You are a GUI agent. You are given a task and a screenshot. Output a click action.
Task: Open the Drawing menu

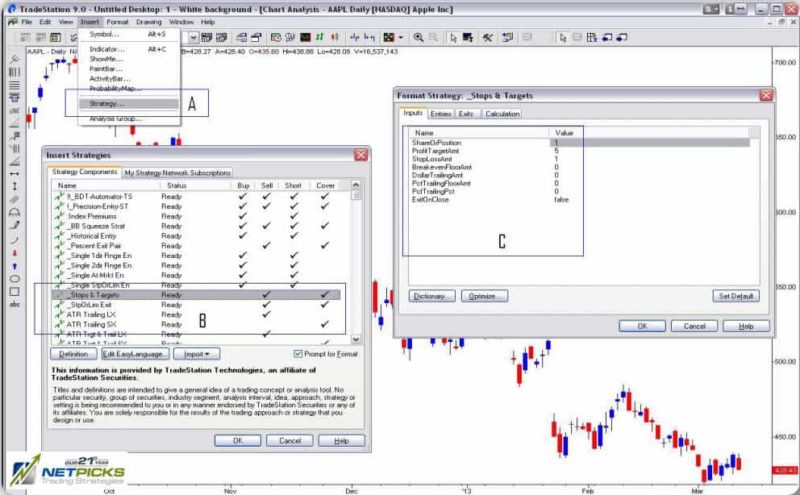point(148,22)
